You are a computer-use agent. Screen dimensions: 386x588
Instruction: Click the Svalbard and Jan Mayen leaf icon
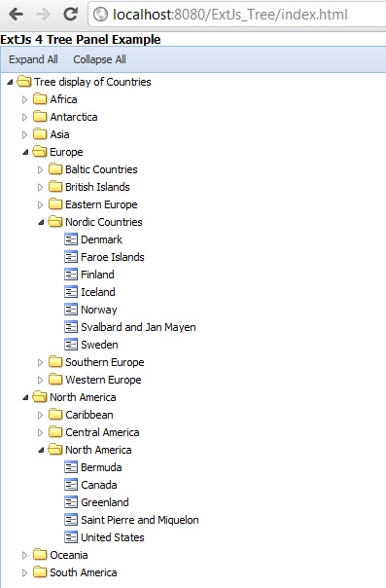pos(71,327)
